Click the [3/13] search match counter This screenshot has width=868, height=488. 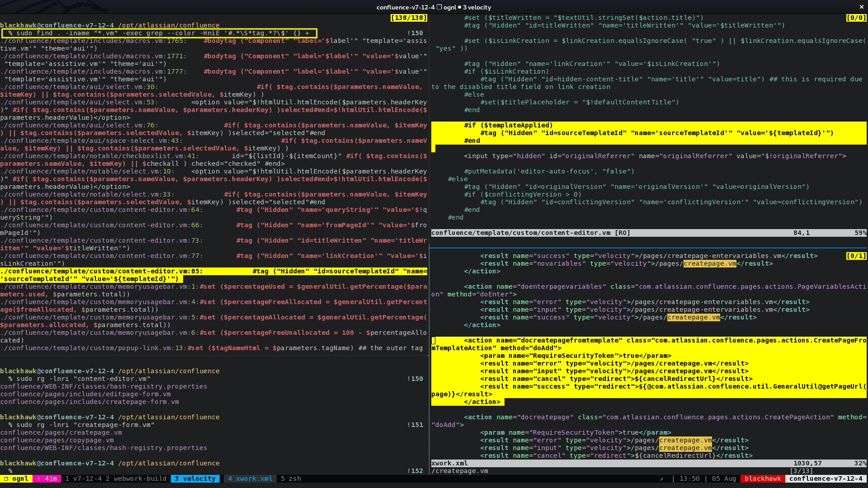(801, 471)
